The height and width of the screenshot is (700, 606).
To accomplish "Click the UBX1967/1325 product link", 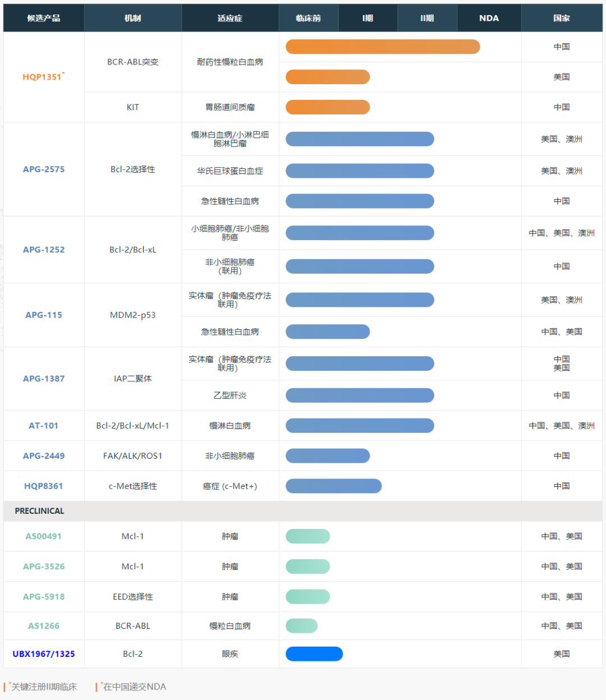I will [x=44, y=654].
